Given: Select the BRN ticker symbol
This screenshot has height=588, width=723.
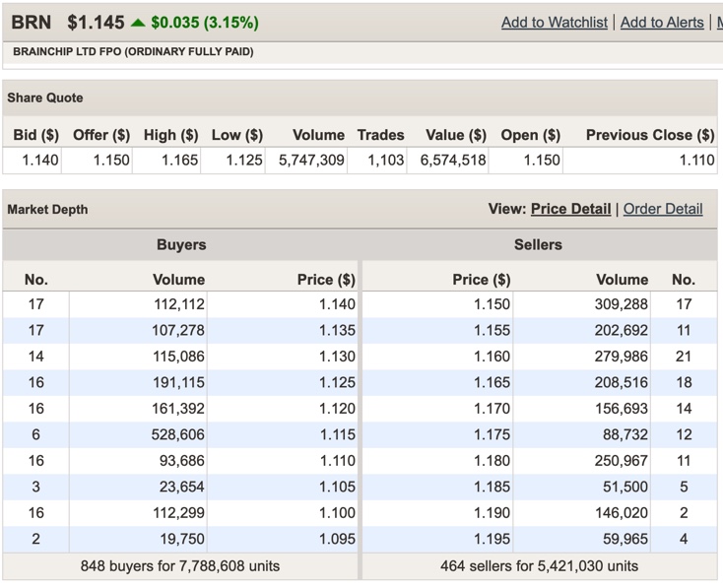Looking at the screenshot, I should pyautogui.click(x=31, y=22).
